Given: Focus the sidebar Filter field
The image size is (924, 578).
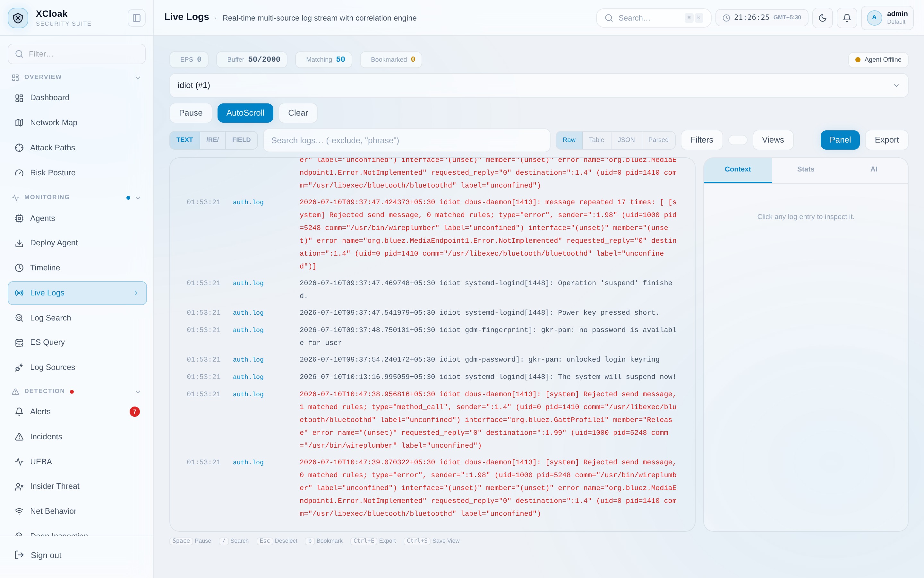Looking at the screenshot, I should (77, 54).
